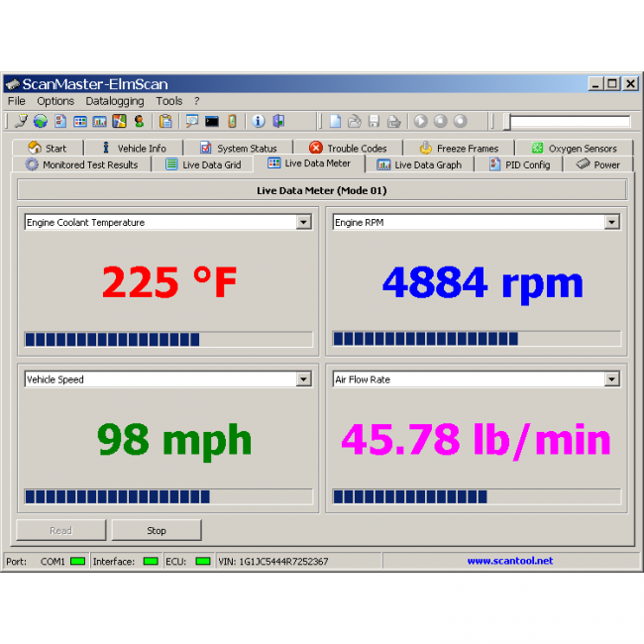The image size is (644, 644).
Task: Click the exit door toolbar icon
Action: (278, 122)
